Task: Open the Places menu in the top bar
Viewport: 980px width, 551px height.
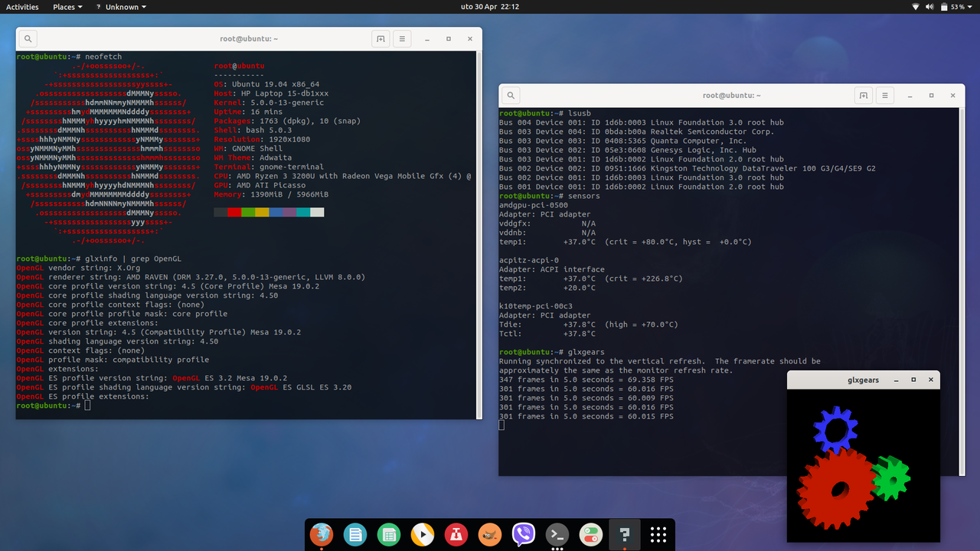Action: 67,7
